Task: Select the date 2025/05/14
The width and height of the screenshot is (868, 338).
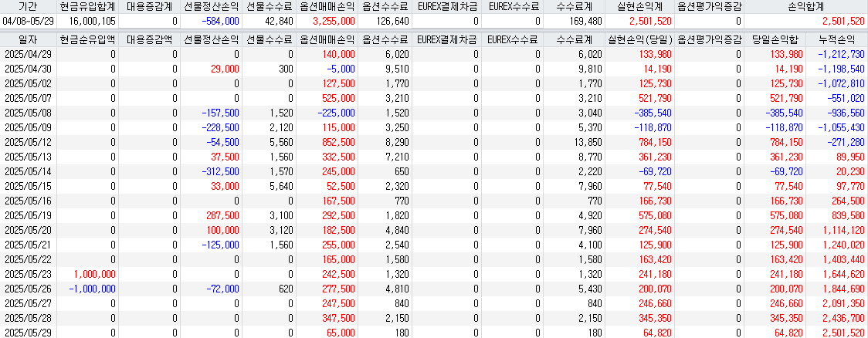Action: tap(28, 171)
